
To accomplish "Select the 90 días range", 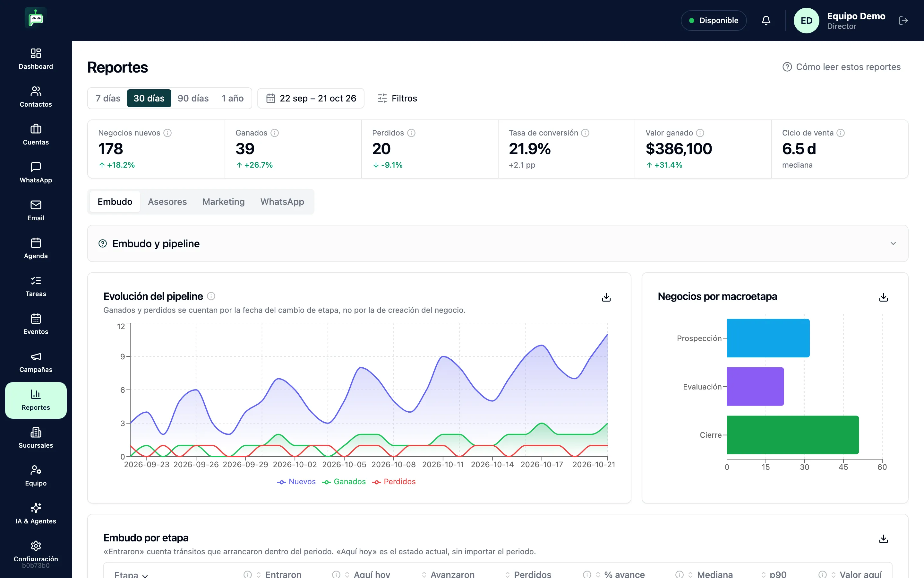I will [x=193, y=98].
